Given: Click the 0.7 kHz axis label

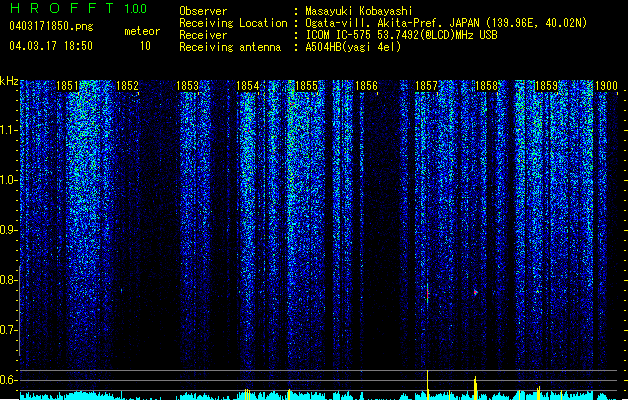Looking at the screenshot, I should tap(8, 330).
